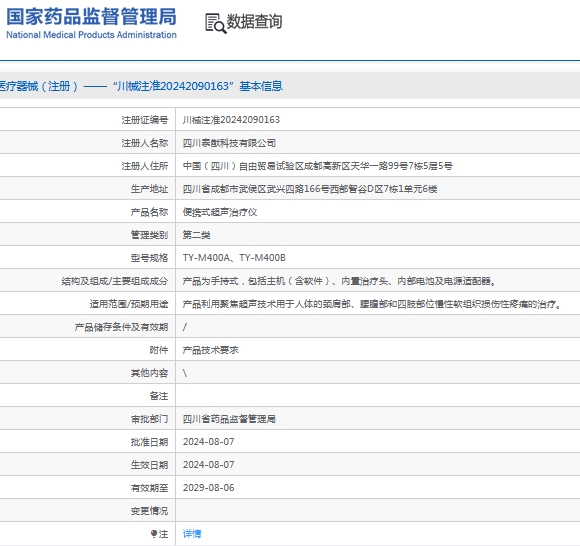Select management category 第二类
The width and height of the screenshot is (580, 546).
coord(197,235)
